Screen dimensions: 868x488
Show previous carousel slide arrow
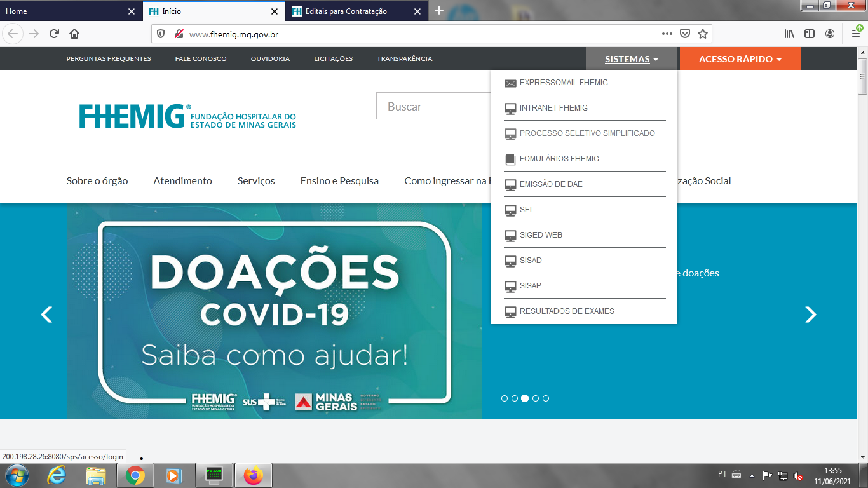tap(46, 315)
